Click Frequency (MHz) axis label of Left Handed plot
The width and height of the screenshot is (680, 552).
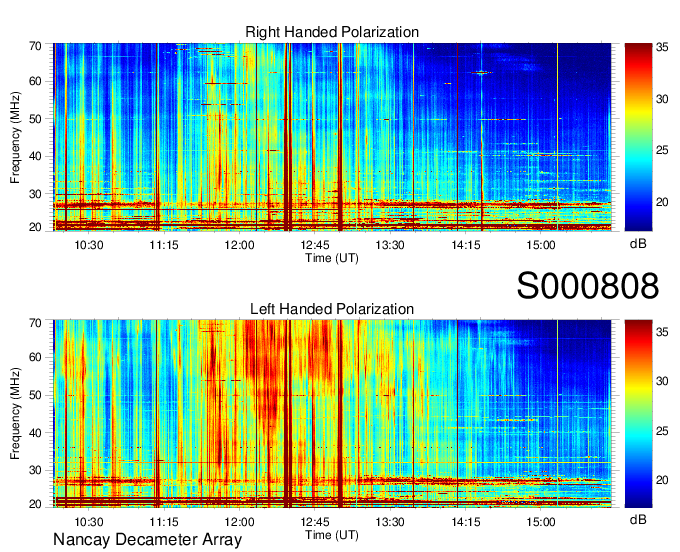15,414
